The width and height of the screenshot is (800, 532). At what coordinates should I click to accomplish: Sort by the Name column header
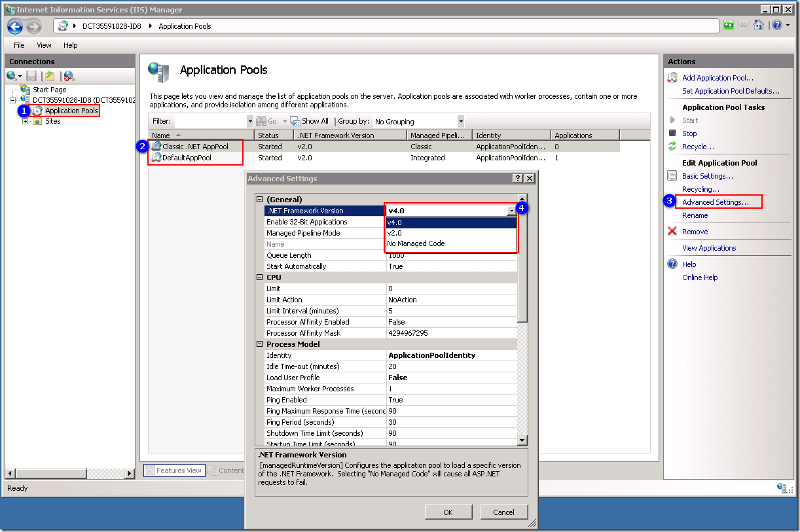click(202, 135)
